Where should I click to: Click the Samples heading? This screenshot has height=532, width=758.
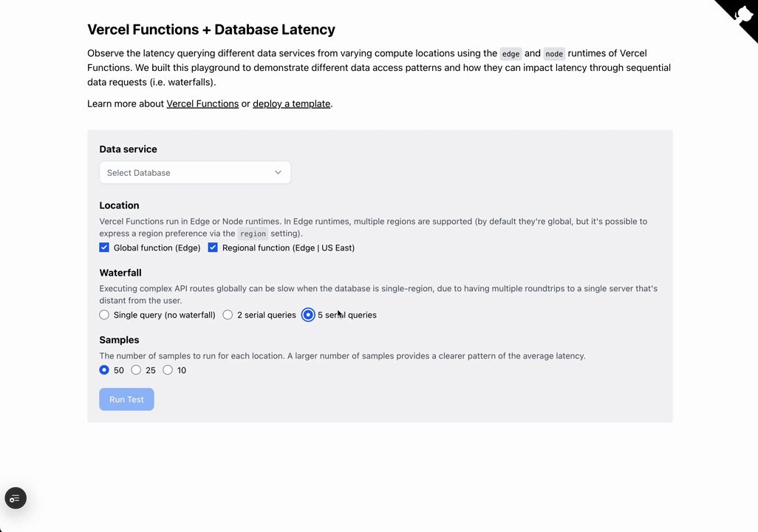click(120, 340)
